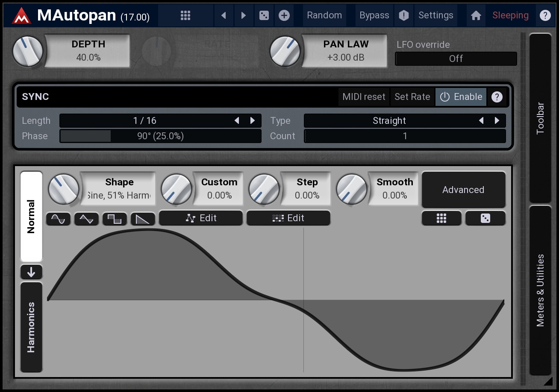Open presets grid icon in top bar
Image resolution: width=559 pixels, height=392 pixels.
185,15
